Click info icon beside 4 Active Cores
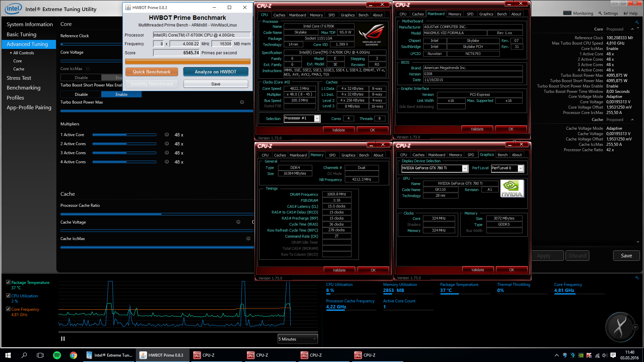This screenshot has height=362, width=644. [167, 162]
